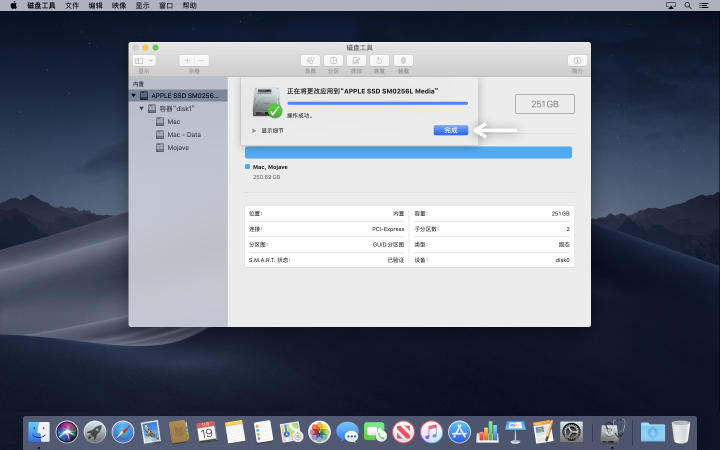The width and height of the screenshot is (720, 450).
Task: Open the Apple menu
Action: coord(13,6)
